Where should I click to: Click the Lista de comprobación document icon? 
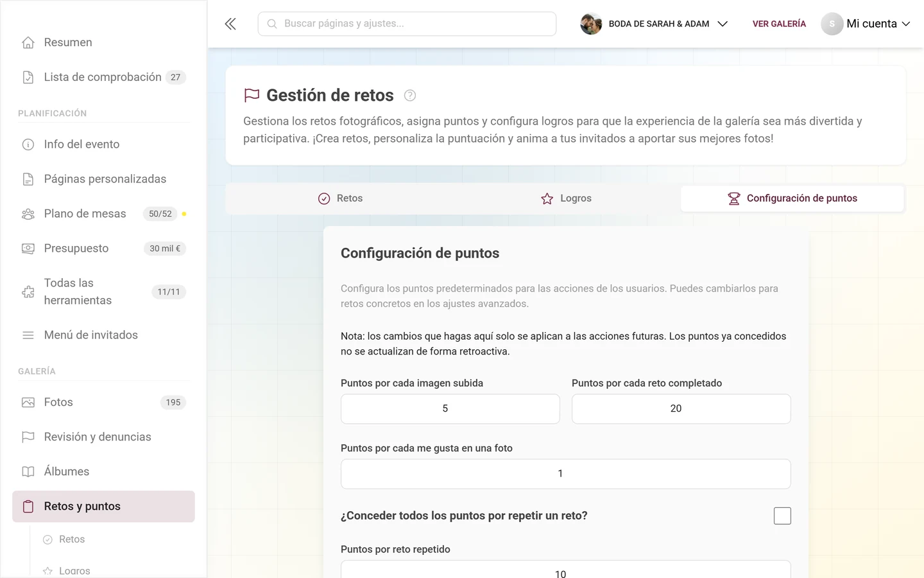pyautogui.click(x=28, y=77)
